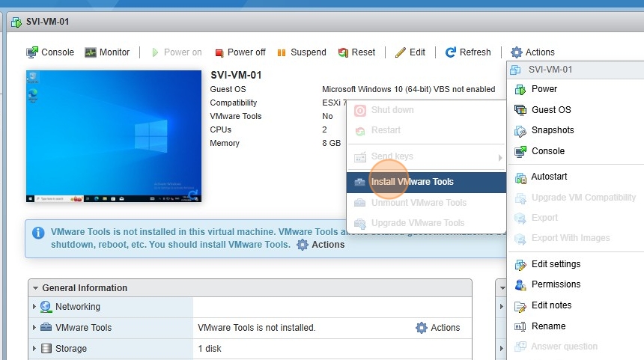Select Rename in Actions menu
This screenshot has height=360, width=644.
576,326
